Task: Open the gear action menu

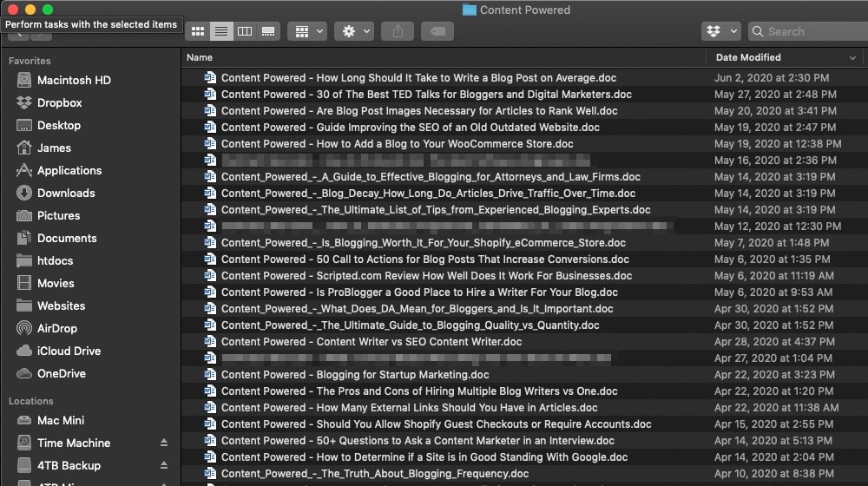Action: (x=356, y=31)
